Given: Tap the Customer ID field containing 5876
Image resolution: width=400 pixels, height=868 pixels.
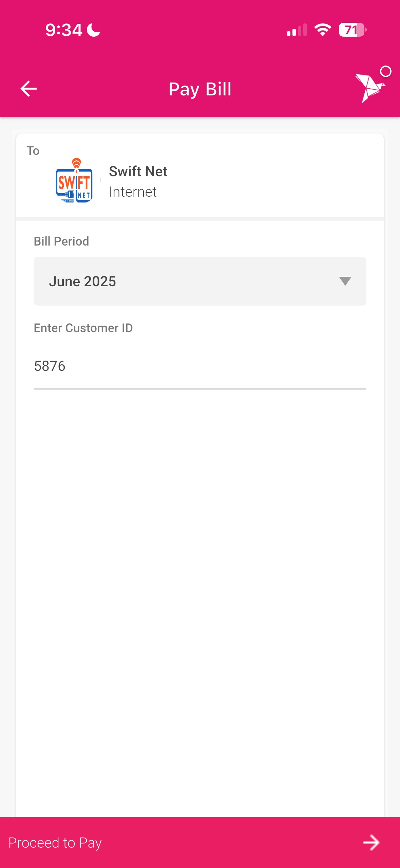Looking at the screenshot, I should tap(199, 366).
